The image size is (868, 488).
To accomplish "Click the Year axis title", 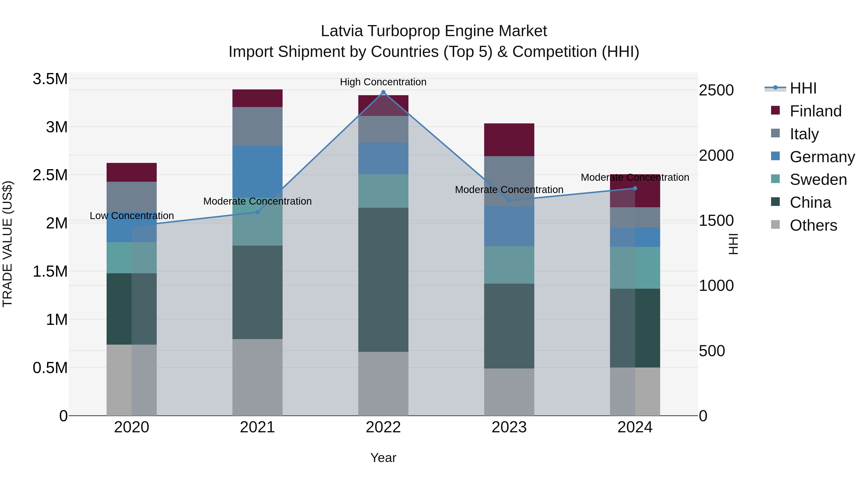I will click(383, 458).
